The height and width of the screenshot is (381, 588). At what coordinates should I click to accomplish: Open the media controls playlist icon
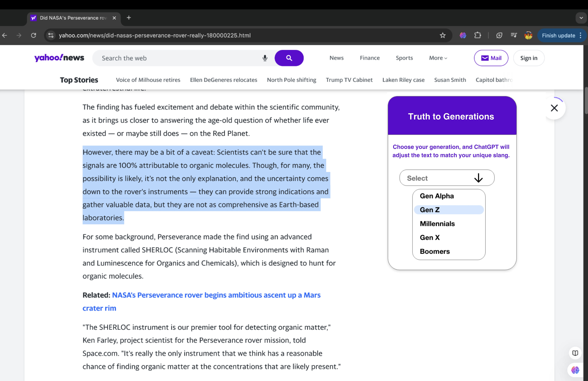click(x=514, y=35)
